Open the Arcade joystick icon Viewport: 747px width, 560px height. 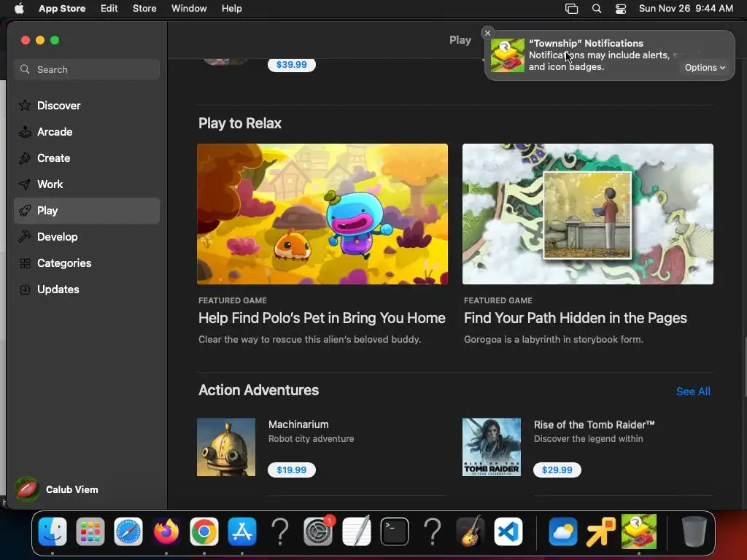click(25, 131)
